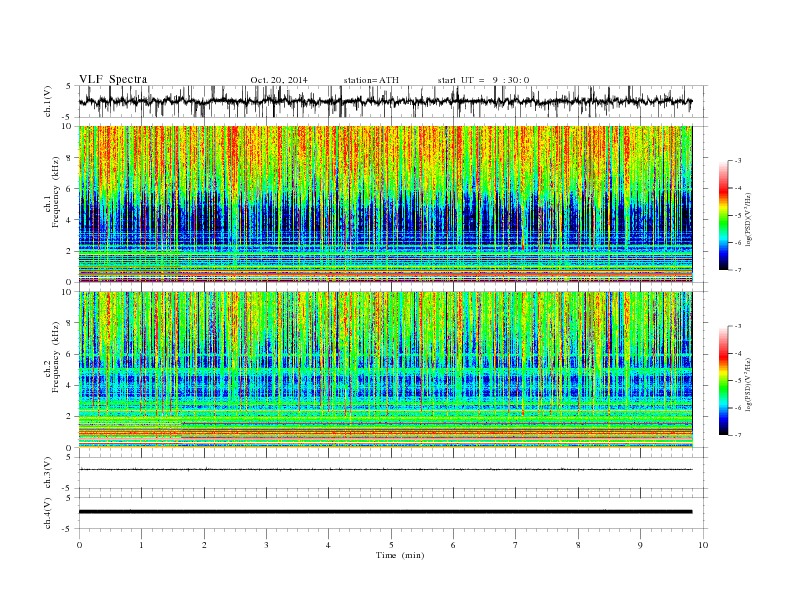Image resolution: width=792 pixels, height=612 pixels.
Task: Click the "-3" label on ch.1 colorbar
Action: (x=737, y=161)
